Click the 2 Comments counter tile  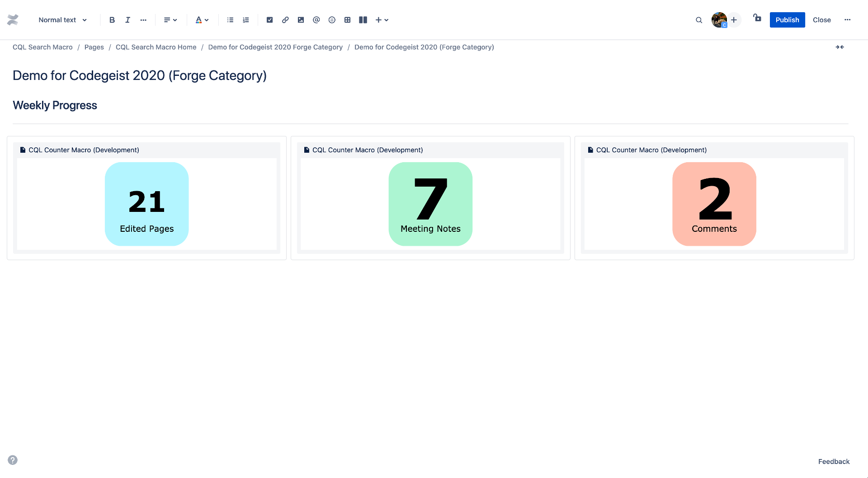click(x=714, y=204)
